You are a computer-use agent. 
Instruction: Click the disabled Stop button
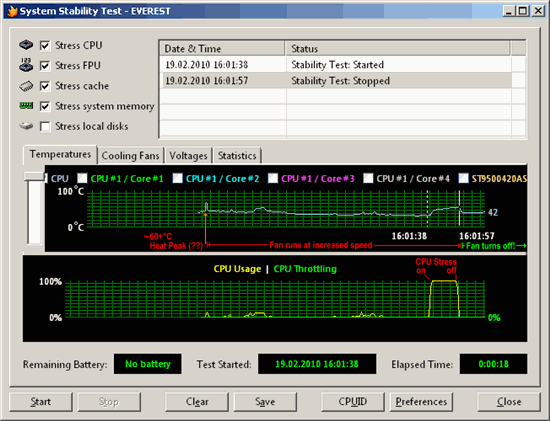tap(109, 402)
